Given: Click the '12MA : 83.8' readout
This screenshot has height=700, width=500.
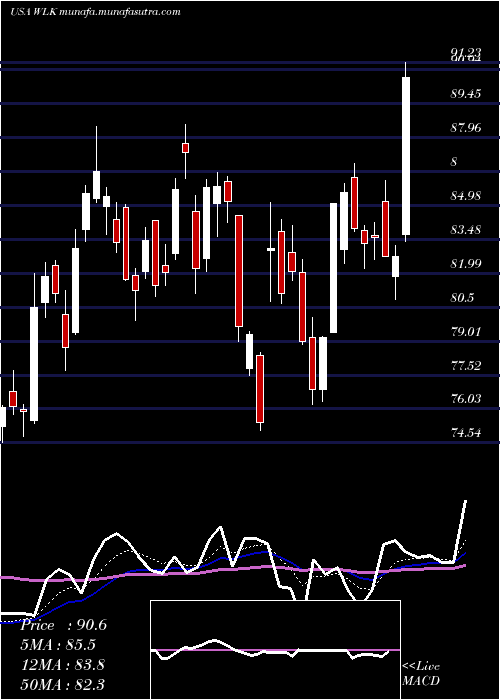Looking at the screenshot, I should 63,665.
